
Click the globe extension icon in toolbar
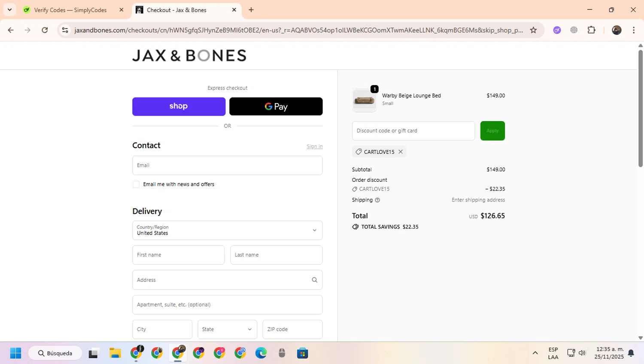574,30
